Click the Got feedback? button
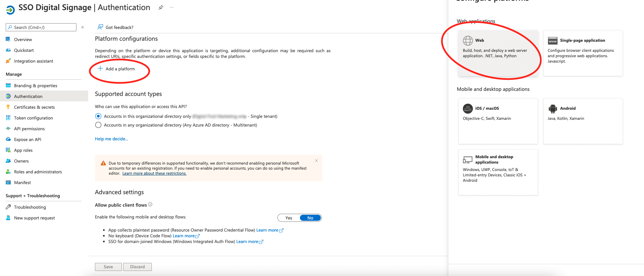644x276 pixels. (x=115, y=27)
